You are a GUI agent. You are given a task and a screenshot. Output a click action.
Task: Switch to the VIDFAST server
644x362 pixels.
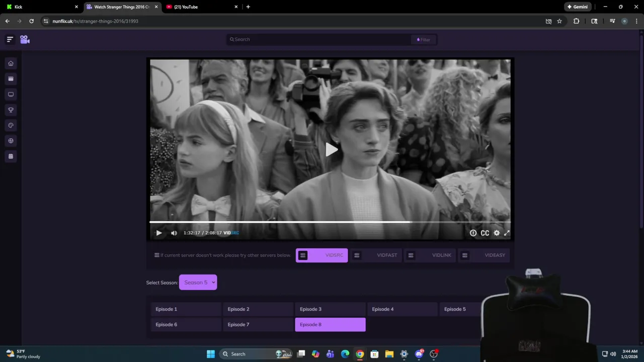pyautogui.click(x=376, y=255)
